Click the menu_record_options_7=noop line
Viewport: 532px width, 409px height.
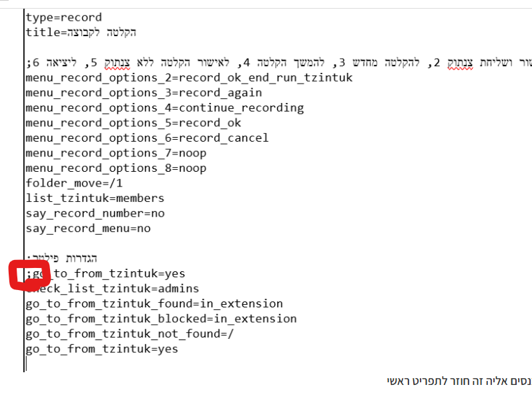coord(115,153)
